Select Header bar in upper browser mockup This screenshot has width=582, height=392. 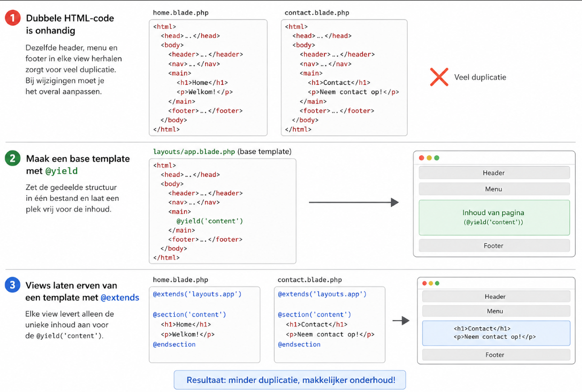(494, 173)
